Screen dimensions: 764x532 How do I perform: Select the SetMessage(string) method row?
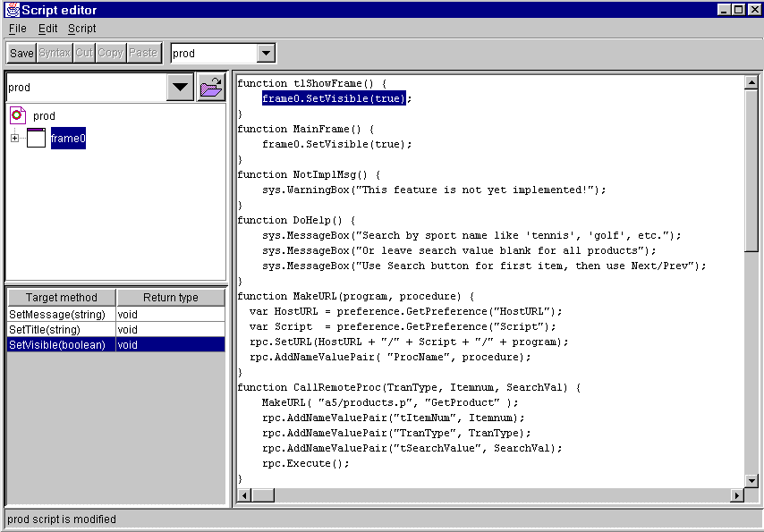pos(57,315)
